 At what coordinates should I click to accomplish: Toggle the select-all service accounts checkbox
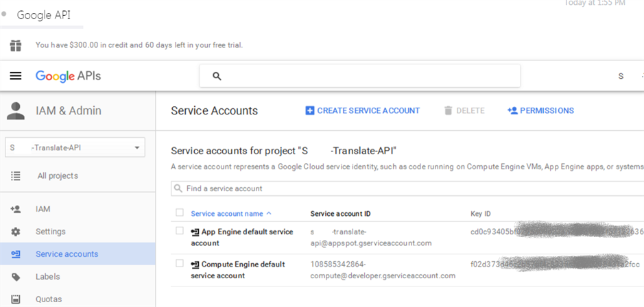click(x=180, y=212)
